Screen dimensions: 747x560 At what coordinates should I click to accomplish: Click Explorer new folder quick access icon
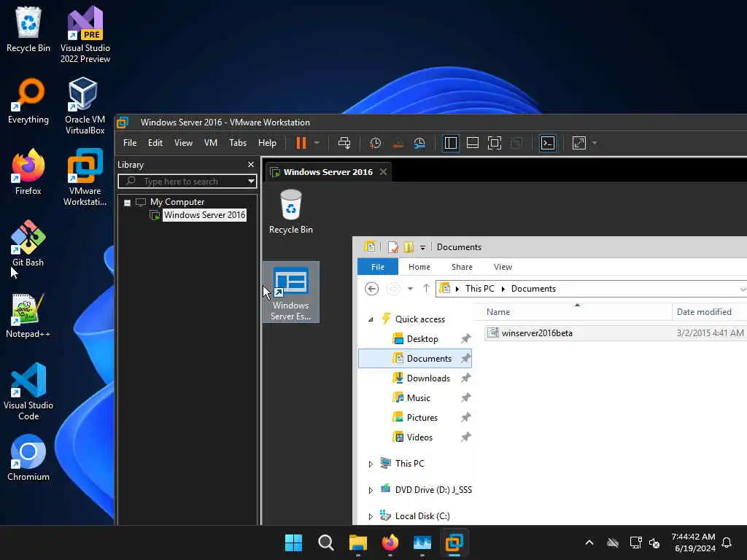409,247
